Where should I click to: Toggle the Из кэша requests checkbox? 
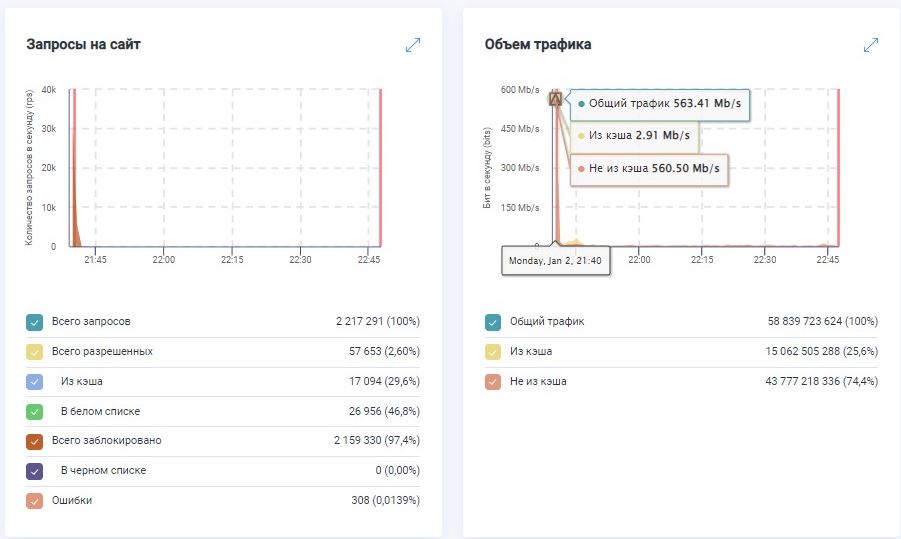[35, 382]
